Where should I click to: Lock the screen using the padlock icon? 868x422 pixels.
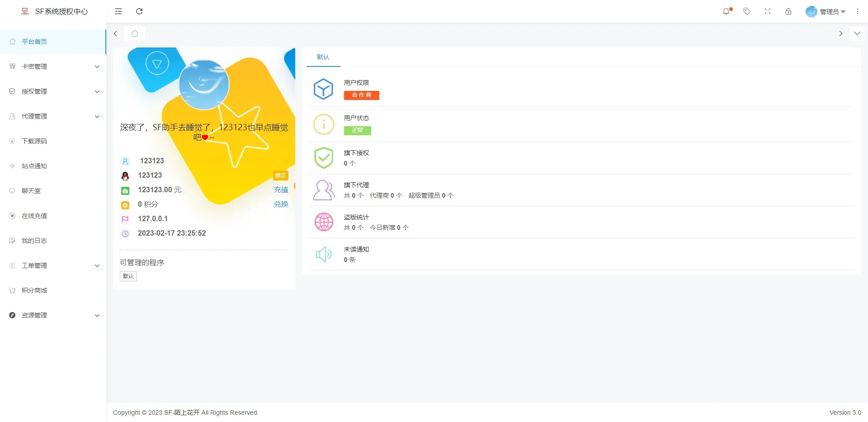pyautogui.click(x=788, y=11)
